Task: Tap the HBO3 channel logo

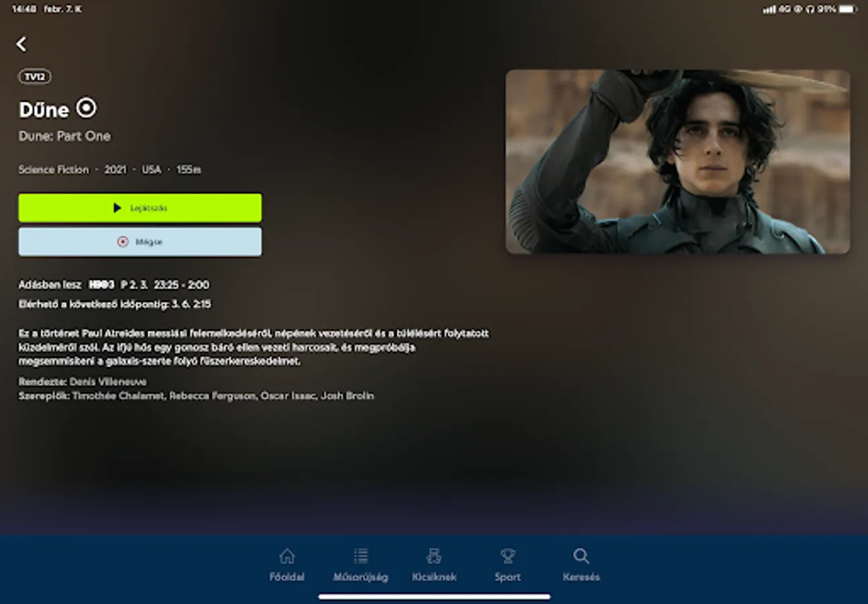Action: pyautogui.click(x=101, y=285)
